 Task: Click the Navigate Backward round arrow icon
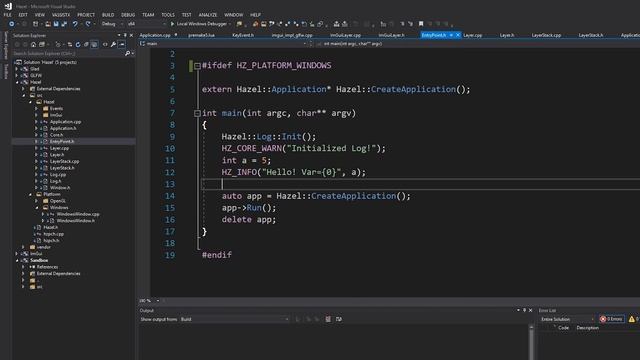[11, 24]
